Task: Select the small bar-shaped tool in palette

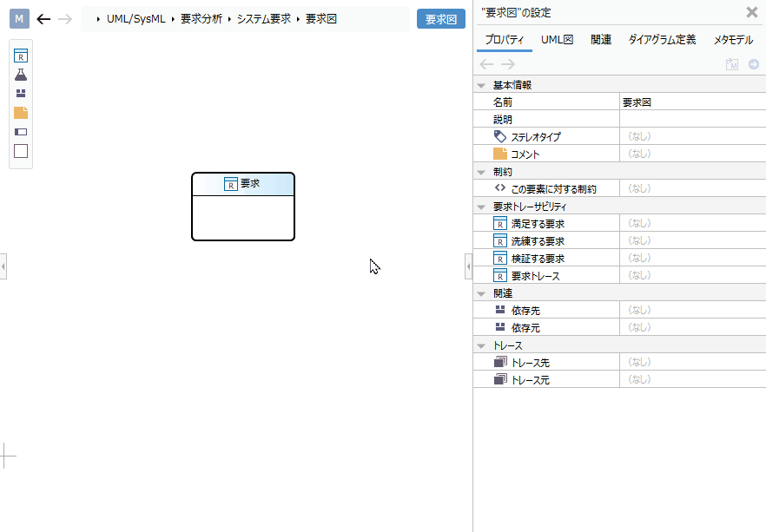Action: (x=21, y=132)
